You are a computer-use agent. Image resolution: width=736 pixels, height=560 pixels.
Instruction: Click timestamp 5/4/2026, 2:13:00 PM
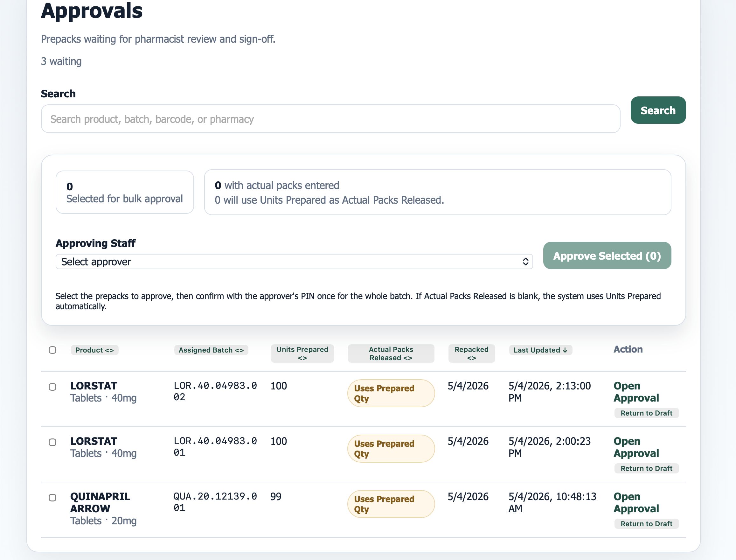coord(549,392)
